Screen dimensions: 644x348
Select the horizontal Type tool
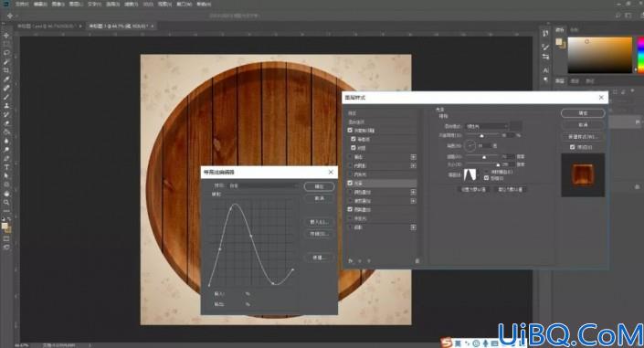(6, 167)
